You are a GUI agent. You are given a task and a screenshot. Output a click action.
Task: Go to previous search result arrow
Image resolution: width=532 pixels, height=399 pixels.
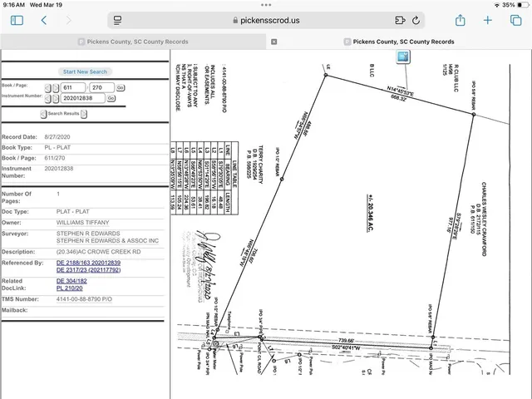pyautogui.click(x=43, y=113)
